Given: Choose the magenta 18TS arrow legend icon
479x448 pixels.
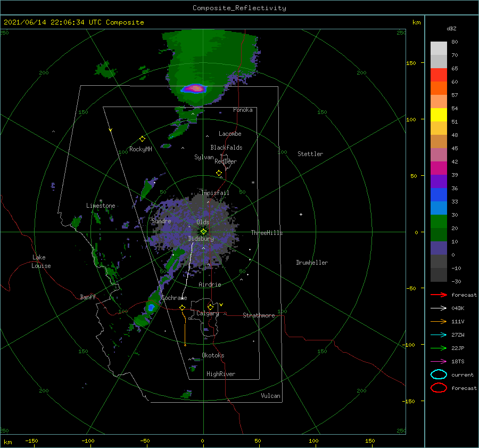Looking at the screenshot, I should coord(439,362).
